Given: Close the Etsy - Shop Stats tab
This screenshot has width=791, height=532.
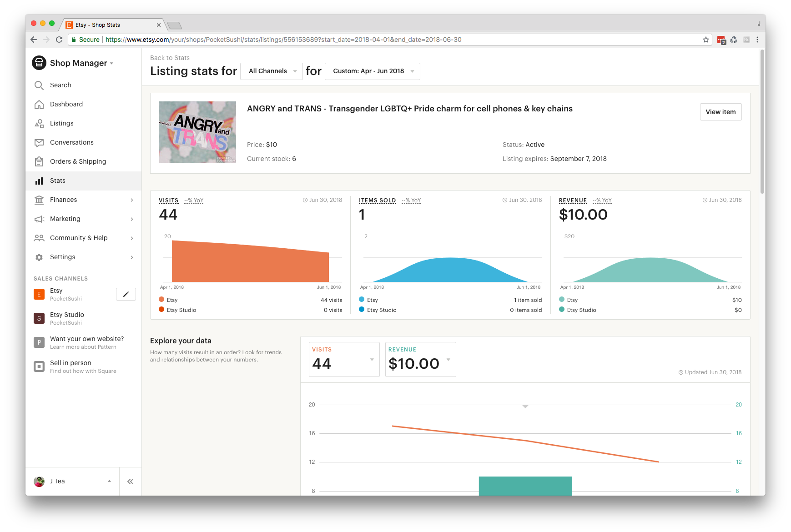Looking at the screenshot, I should 158,25.
